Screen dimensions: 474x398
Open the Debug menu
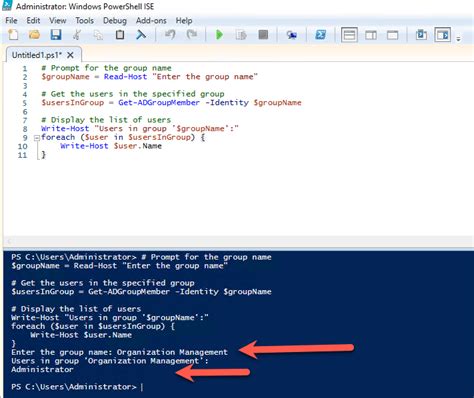115,21
